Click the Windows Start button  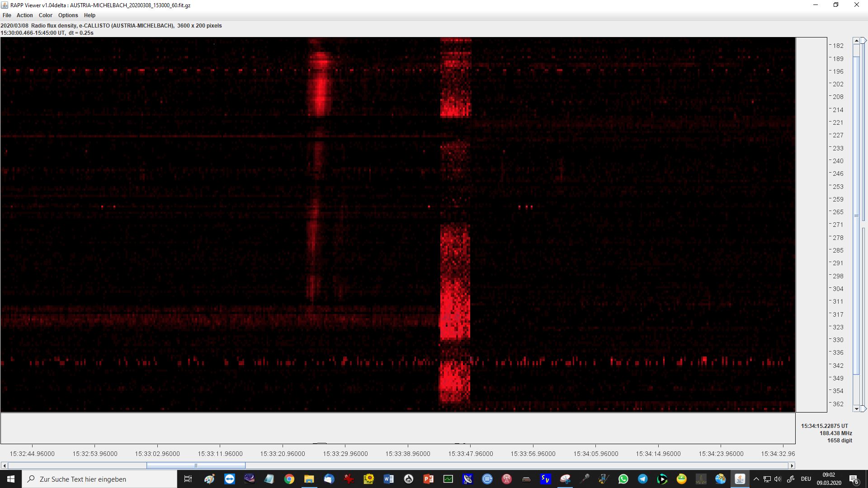coord(11,479)
